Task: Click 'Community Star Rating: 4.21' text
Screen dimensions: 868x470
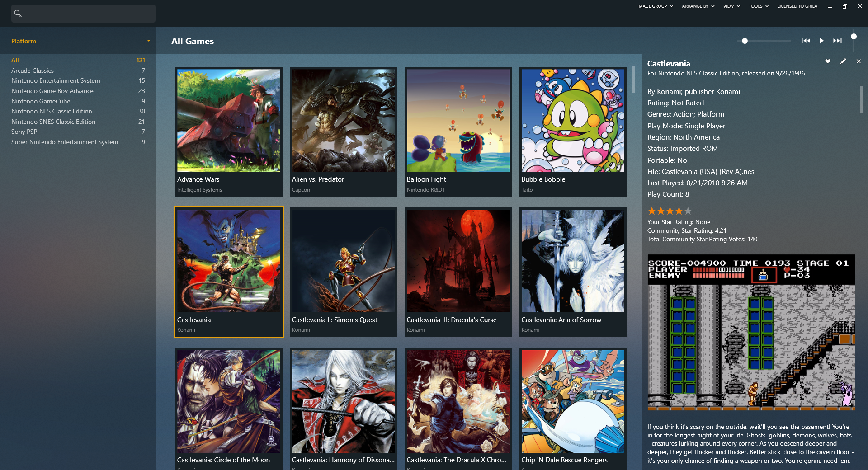Action: tap(687, 230)
